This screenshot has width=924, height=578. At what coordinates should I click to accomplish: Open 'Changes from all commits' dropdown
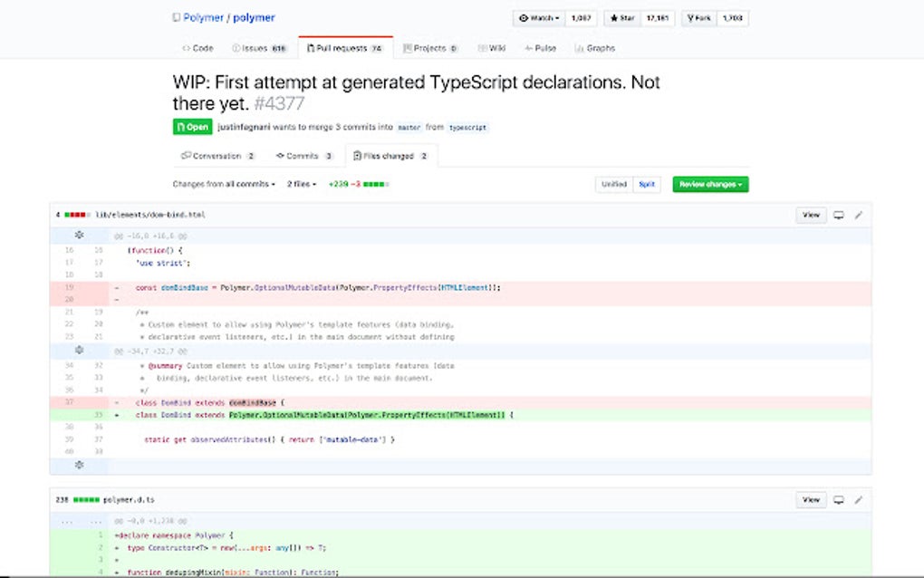(224, 184)
